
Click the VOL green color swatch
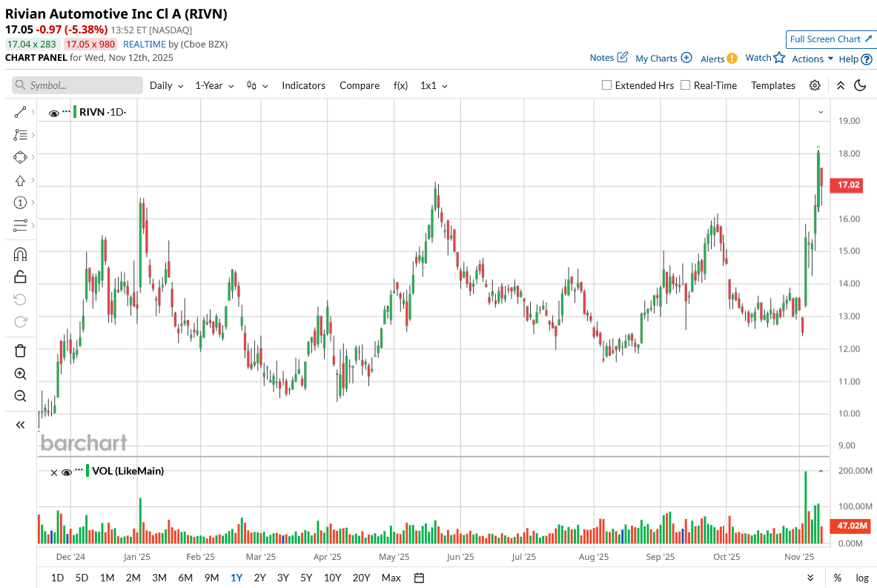click(x=87, y=470)
